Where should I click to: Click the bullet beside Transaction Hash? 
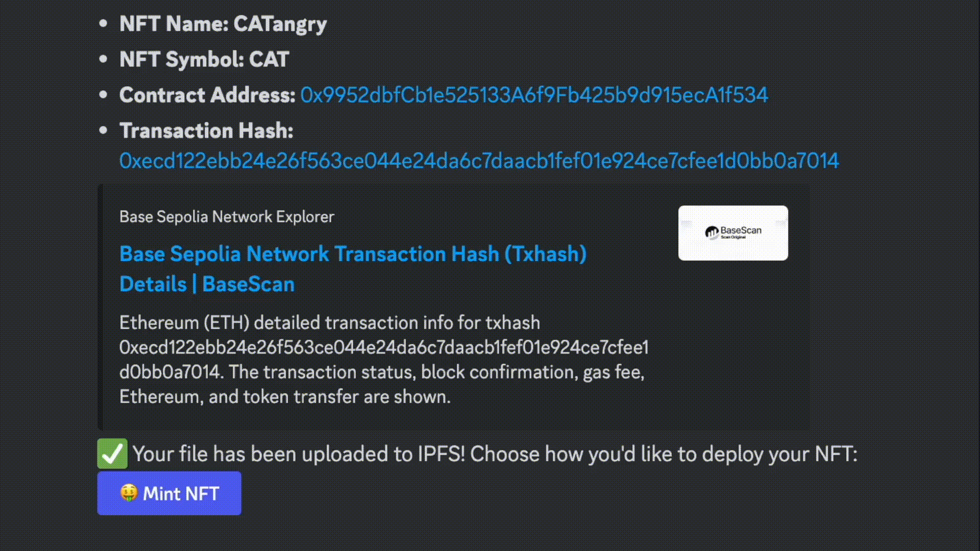103,130
